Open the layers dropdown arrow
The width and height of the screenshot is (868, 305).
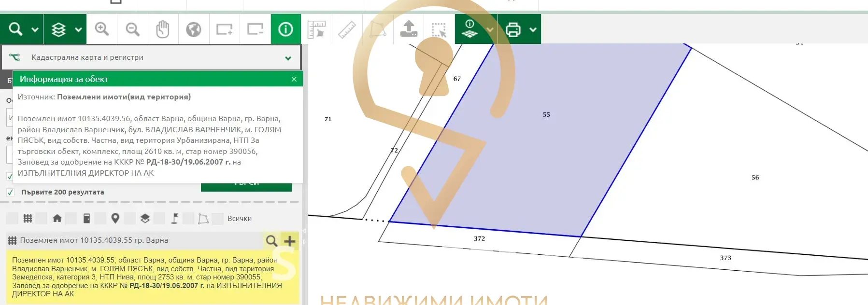pos(78,29)
